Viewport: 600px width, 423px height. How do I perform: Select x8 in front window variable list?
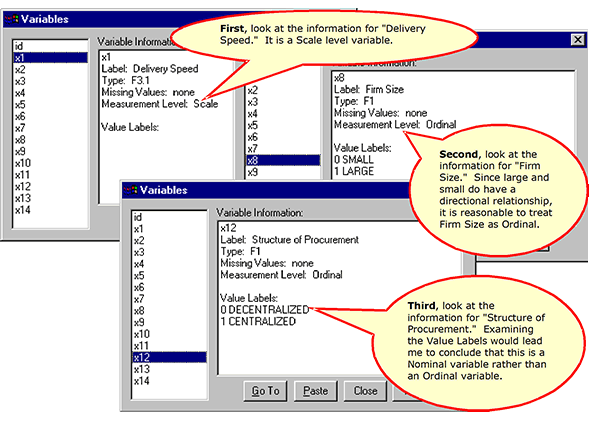(x=169, y=311)
